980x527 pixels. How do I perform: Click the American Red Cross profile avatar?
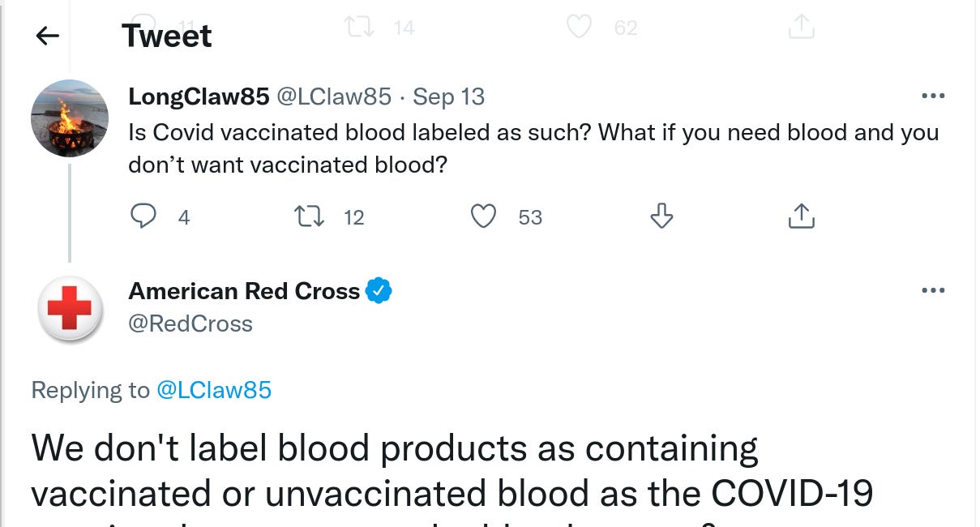point(70,311)
